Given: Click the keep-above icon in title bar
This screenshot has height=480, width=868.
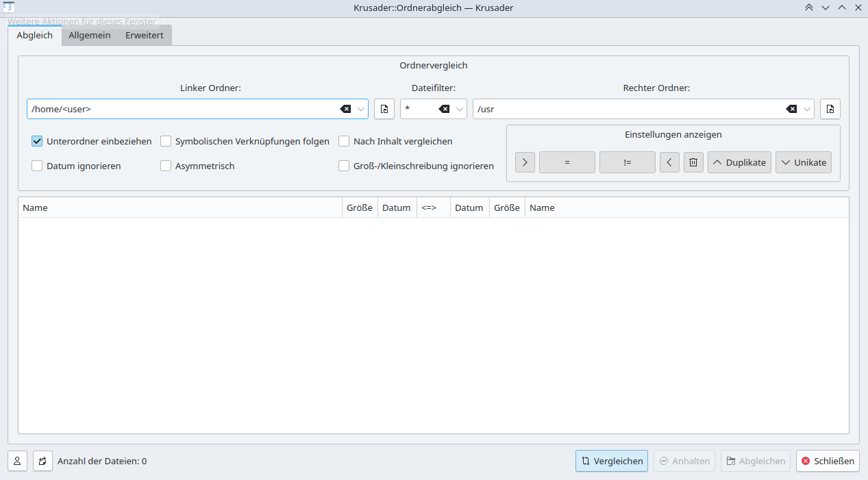Looking at the screenshot, I should pyautogui.click(x=809, y=8).
